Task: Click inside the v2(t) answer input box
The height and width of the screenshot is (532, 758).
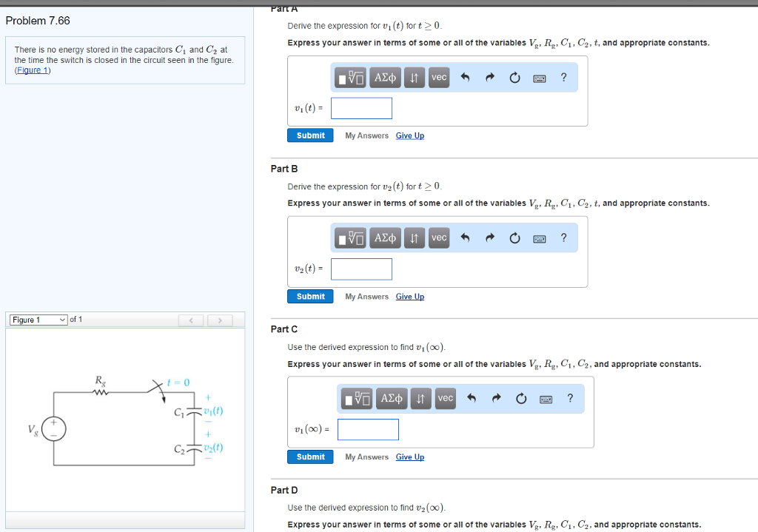Action: [361, 269]
